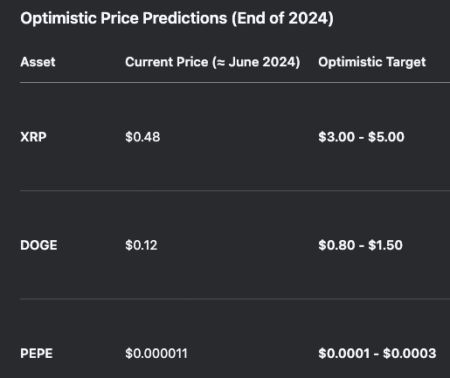Click the Optimistic Price Predictions heading
450x378 pixels.
[x=177, y=18]
